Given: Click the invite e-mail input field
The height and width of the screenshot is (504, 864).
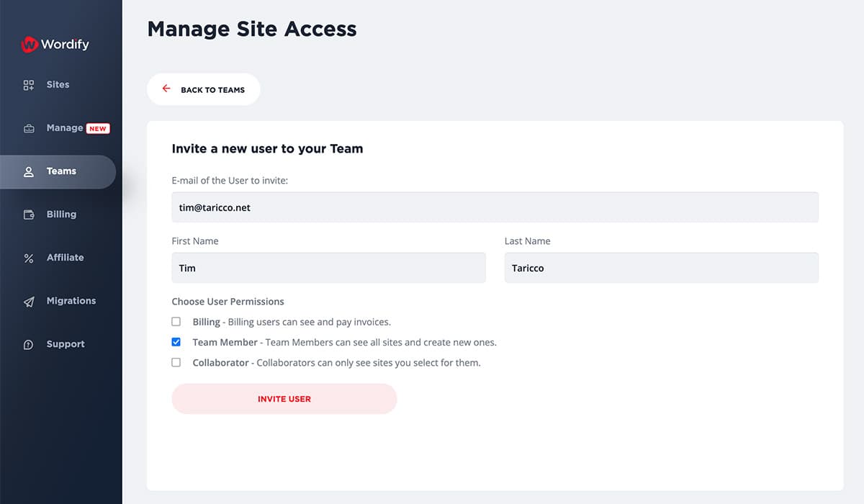Looking at the screenshot, I should [x=495, y=207].
